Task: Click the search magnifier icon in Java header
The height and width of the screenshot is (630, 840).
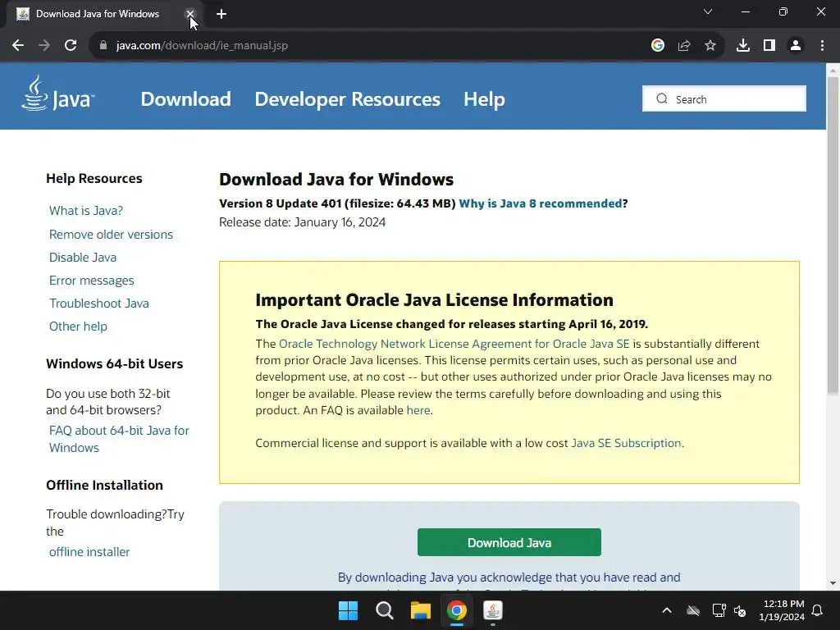Action: coord(662,99)
